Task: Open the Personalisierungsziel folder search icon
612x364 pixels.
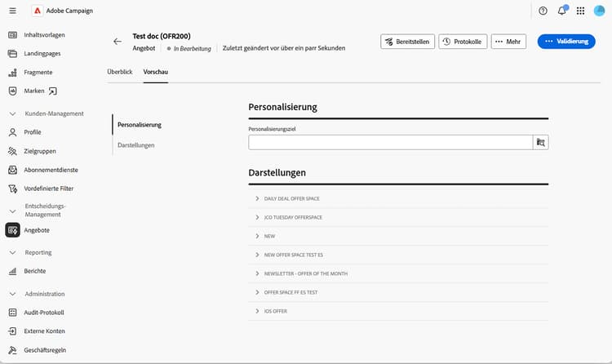Action: pyautogui.click(x=540, y=143)
